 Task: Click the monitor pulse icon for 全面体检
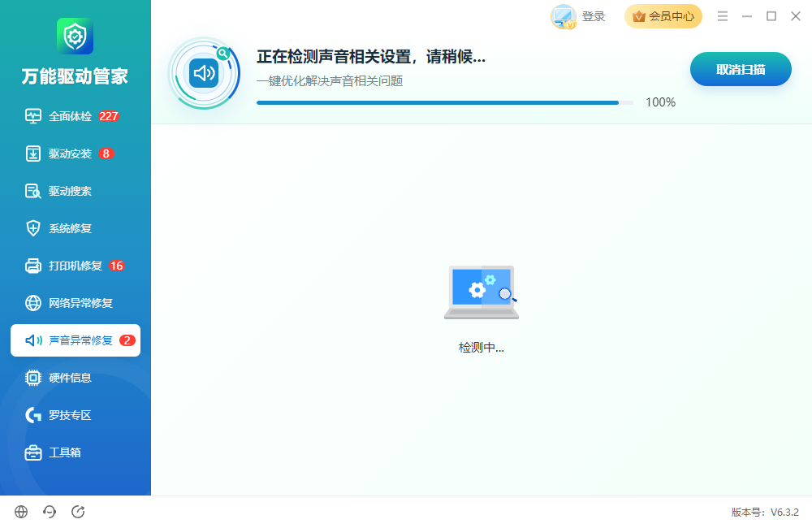tap(33, 116)
